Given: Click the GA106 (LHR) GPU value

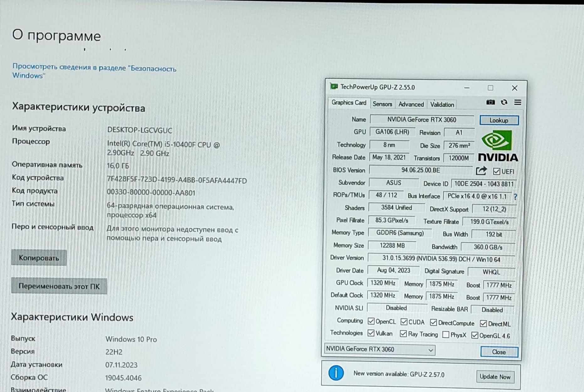Looking at the screenshot, I should click(392, 132).
